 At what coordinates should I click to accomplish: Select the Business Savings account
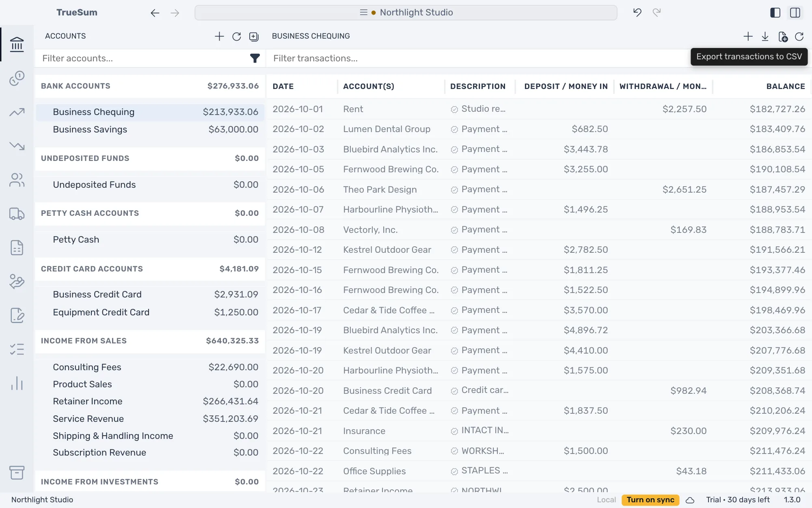point(150,130)
